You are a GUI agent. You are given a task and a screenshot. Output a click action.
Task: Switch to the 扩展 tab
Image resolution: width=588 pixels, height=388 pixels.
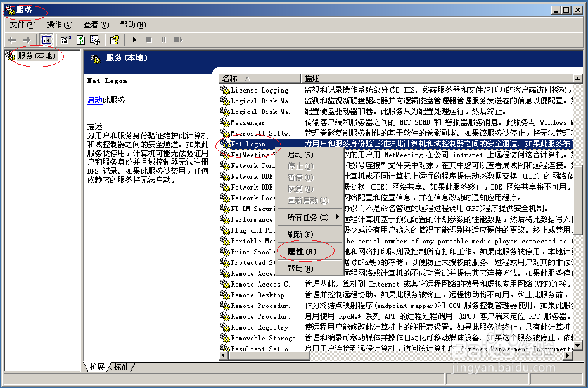[97, 367]
